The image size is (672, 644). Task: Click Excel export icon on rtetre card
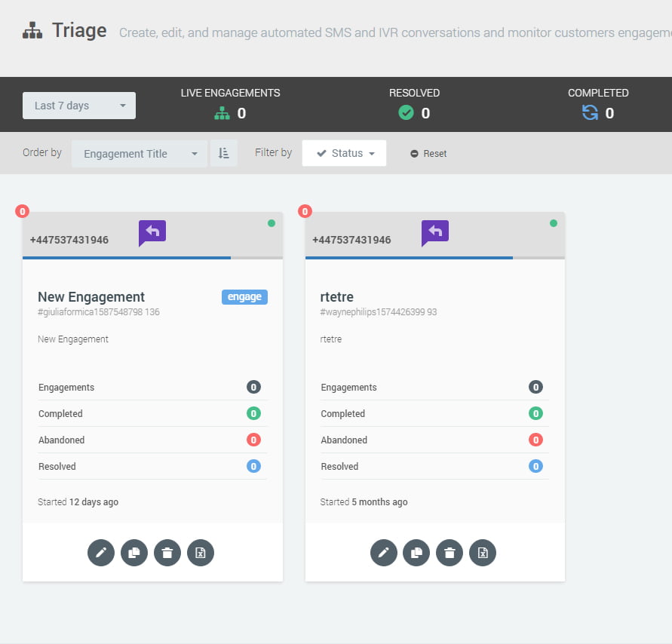[483, 553]
